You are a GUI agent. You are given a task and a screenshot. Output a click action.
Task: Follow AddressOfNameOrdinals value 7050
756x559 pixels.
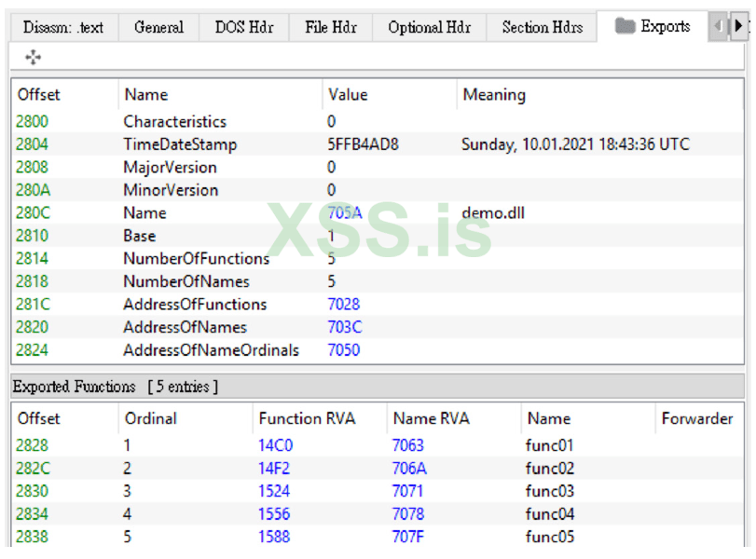(x=344, y=350)
